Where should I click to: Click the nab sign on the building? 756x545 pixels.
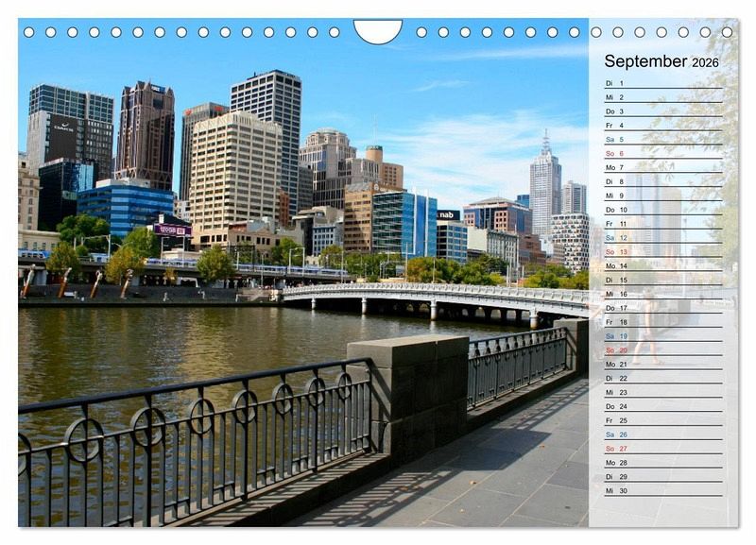pyautogui.click(x=448, y=215)
